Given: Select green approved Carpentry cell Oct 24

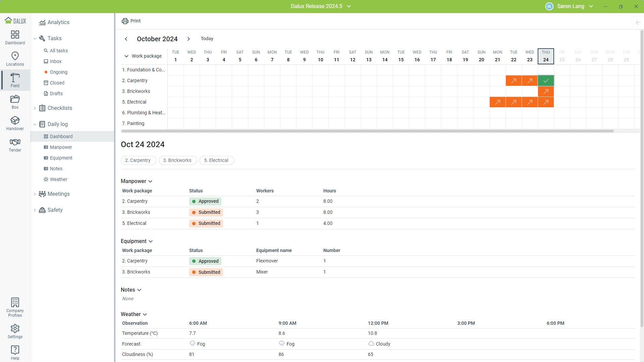Looking at the screenshot, I should [546, 80].
